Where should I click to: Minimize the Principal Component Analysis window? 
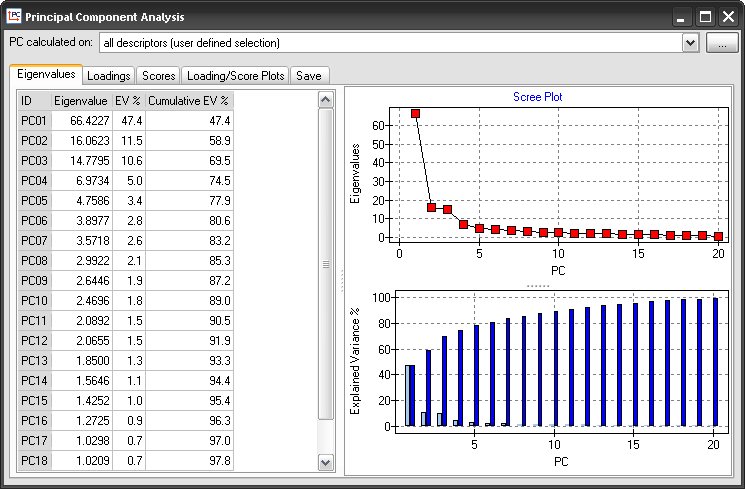(x=681, y=17)
